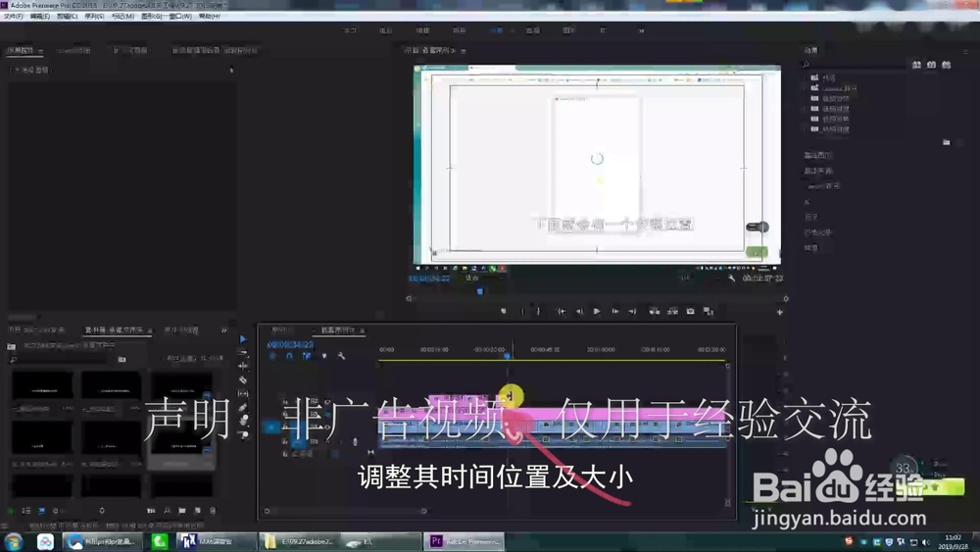Switch to the 序列01 timeline tab
980x552 pixels.
(x=280, y=330)
